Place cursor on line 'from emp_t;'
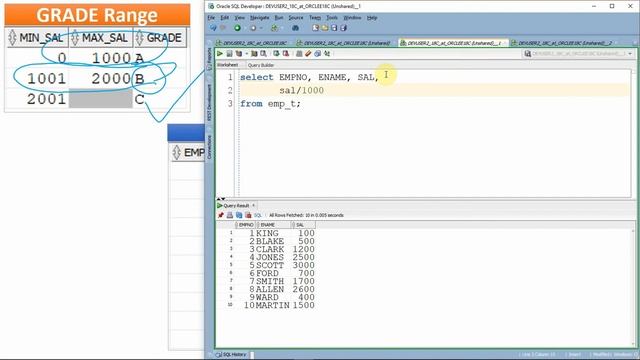The height and width of the screenshot is (360, 640). (x=270, y=104)
